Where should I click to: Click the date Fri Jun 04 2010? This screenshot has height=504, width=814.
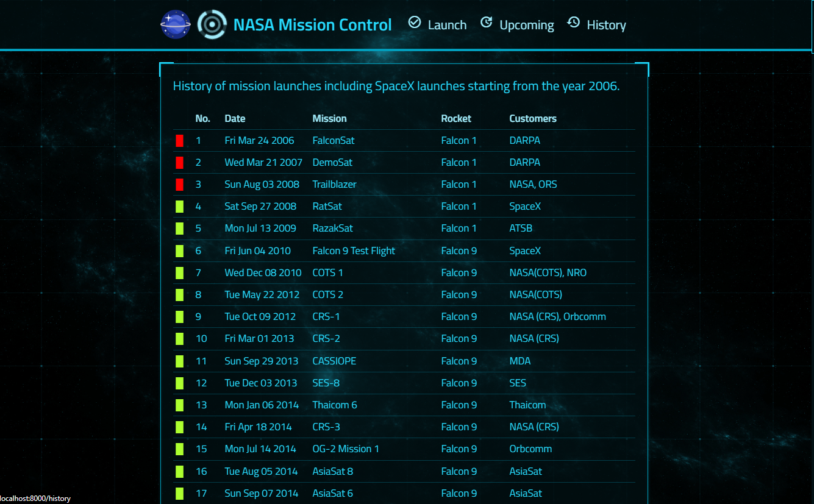(258, 250)
